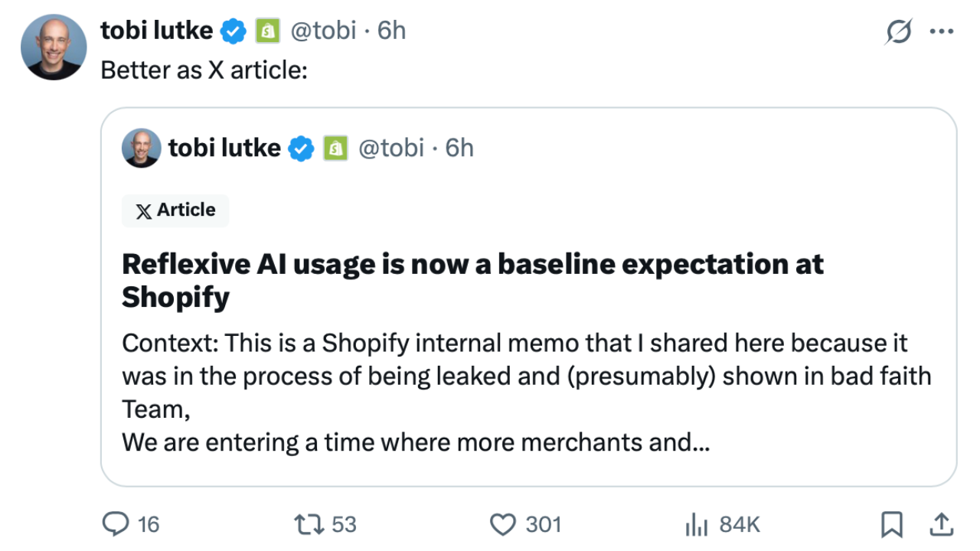
Task: Click the verified badge in quoted tweet
Action: click(x=302, y=148)
